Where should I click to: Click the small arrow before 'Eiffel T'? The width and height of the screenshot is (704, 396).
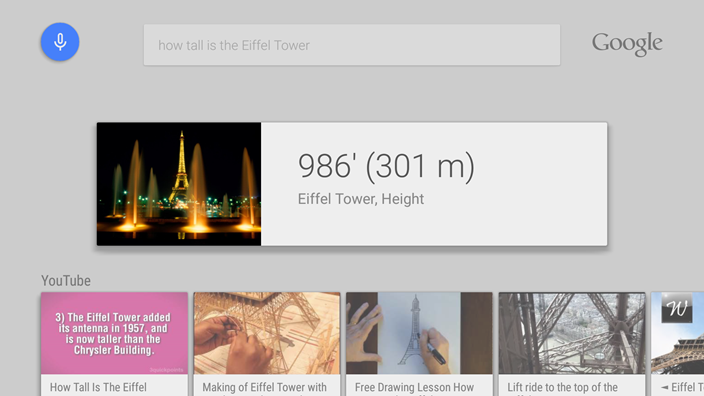[x=664, y=387]
